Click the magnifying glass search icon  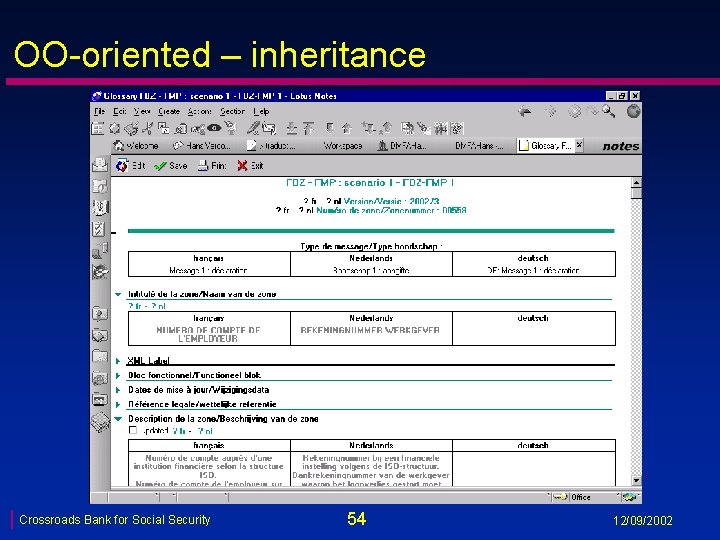pyautogui.click(x=609, y=111)
